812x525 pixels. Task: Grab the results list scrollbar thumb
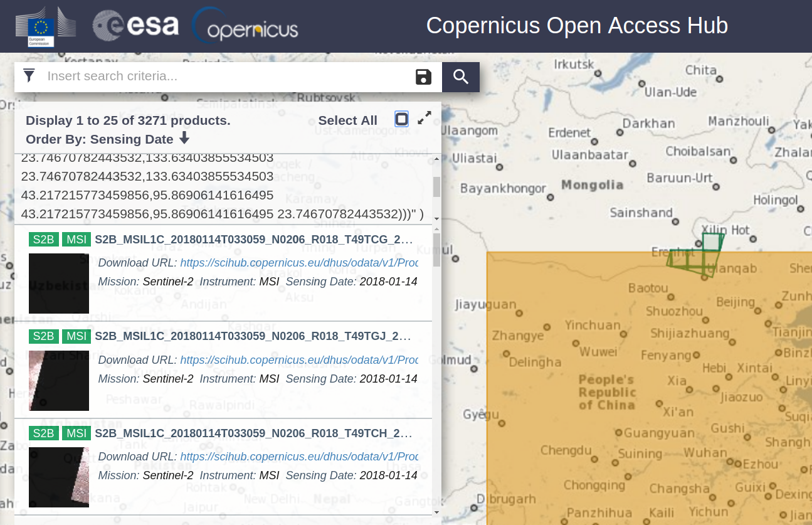pos(436,250)
